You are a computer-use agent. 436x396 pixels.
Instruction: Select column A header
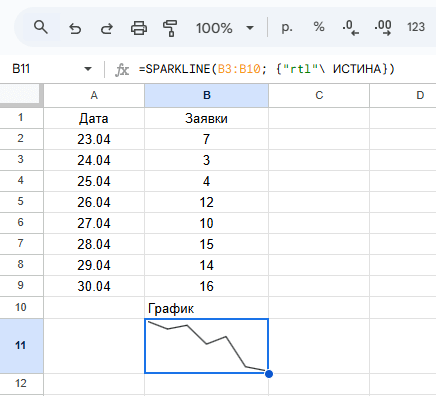[94, 95]
